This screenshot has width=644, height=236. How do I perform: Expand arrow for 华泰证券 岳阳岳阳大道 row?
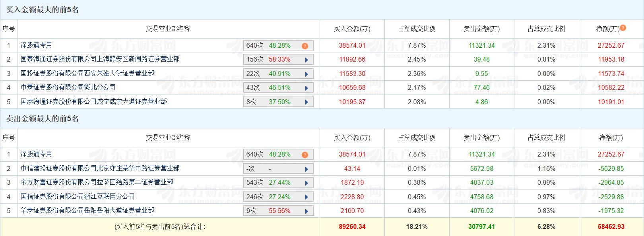(x=306, y=211)
